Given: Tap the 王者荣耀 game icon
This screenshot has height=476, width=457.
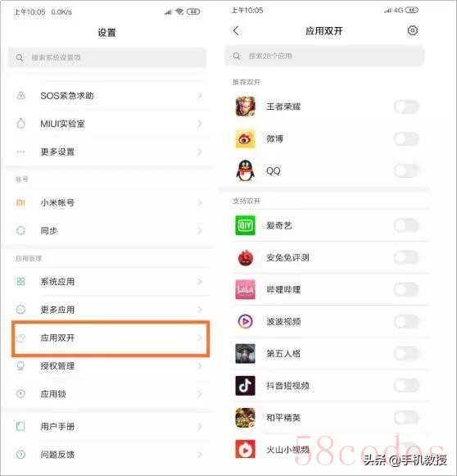Looking at the screenshot, I should [245, 107].
